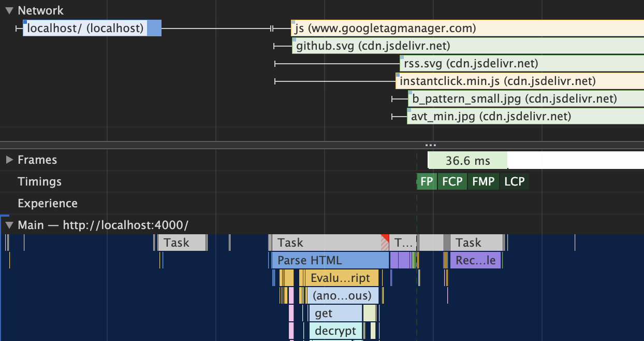Select the Parse HTML event block
Screen dimensions: 644x341
pos(330,260)
